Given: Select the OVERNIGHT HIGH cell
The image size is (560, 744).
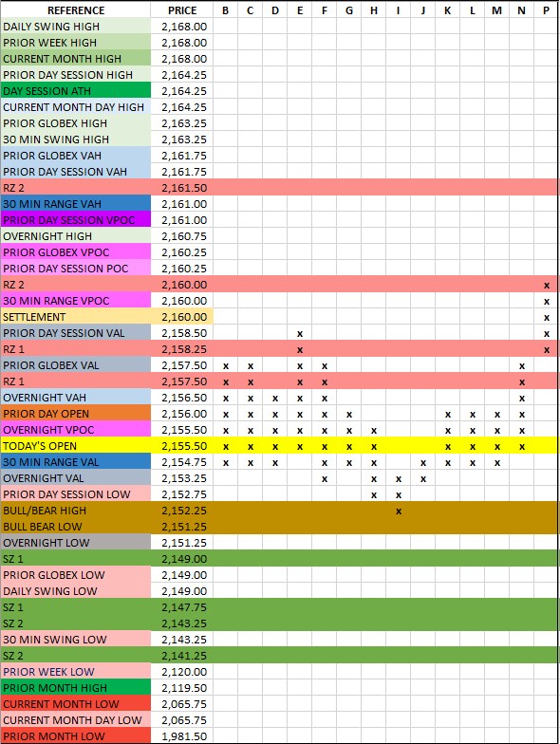Looking at the screenshot, I should click(76, 236).
